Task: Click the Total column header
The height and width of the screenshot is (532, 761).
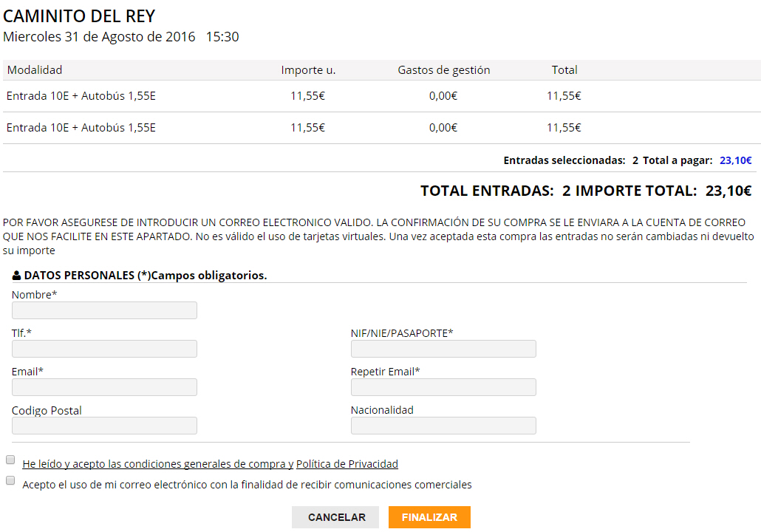Action: (564, 70)
